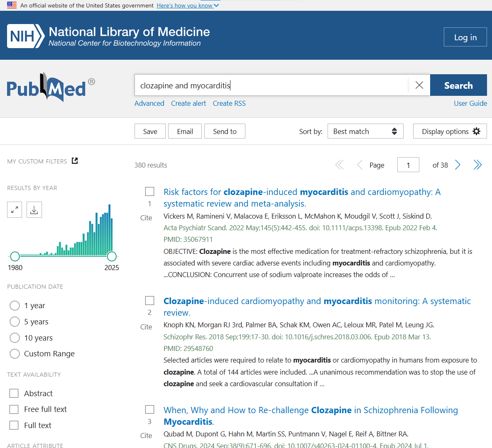The height and width of the screenshot is (448, 492).
Task: Open Advanced search link
Action: [149, 103]
